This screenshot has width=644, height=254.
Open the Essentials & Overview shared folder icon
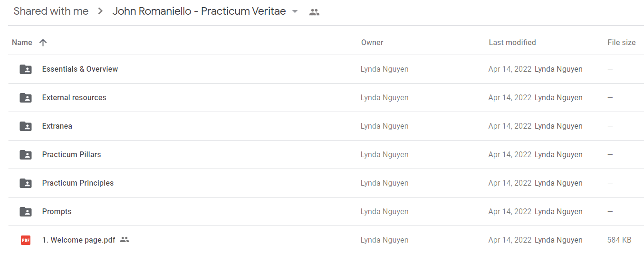pyautogui.click(x=26, y=69)
